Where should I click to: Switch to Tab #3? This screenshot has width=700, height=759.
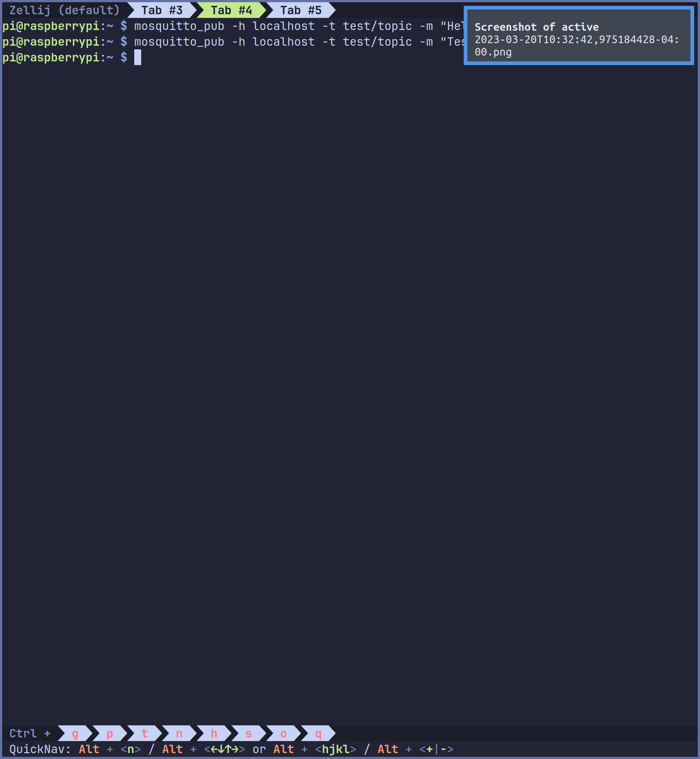162,10
